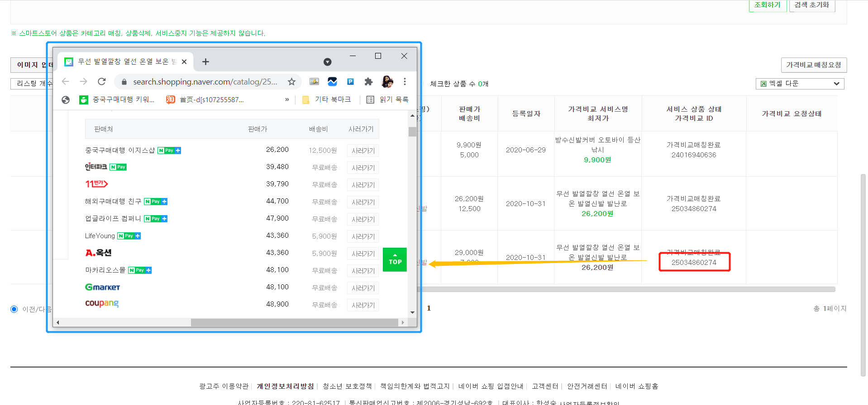Screen dimensions: 868x405
Task: Close the 무선 발열깔창 tab
Action: point(184,62)
